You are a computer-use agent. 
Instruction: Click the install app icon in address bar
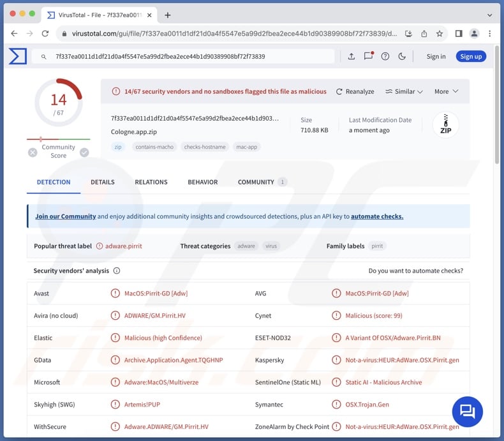(408, 33)
